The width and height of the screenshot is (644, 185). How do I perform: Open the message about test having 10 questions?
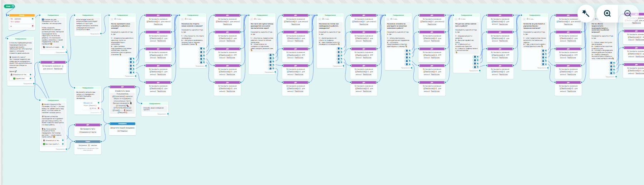(x=88, y=24)
